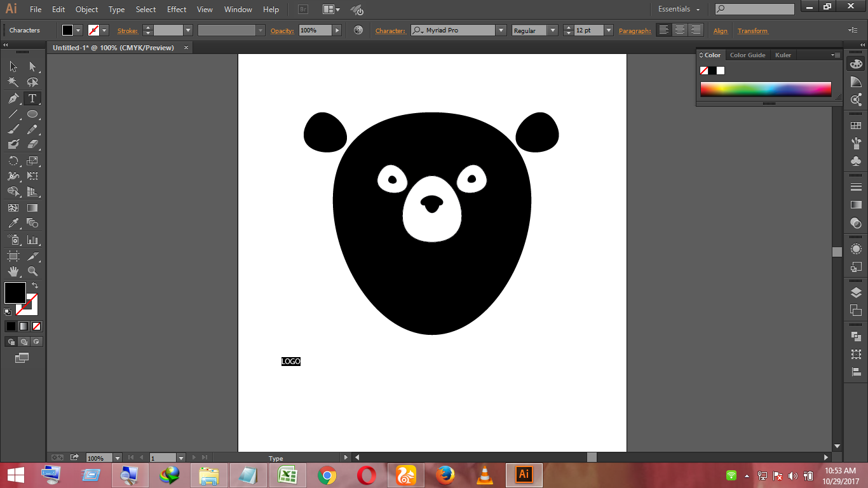The height and width of the screenshot is (488, 868).
Task: Open the stroke weight dropdown
Action: 188,30
